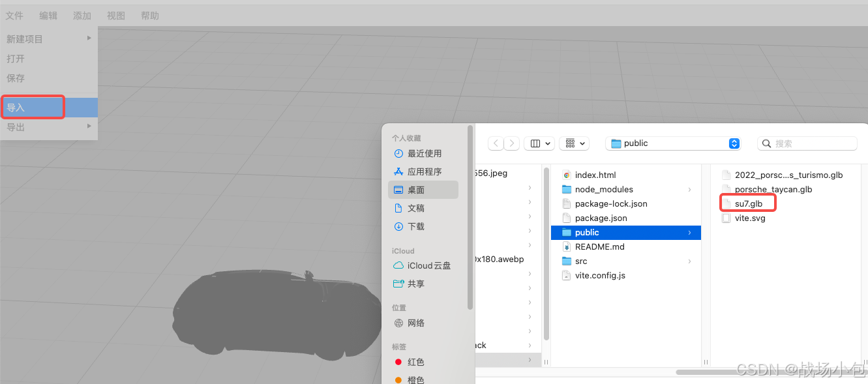This screenshot has width=868, height=384.
Task: Select iCloud云盘 in the sidebar
Action: point(423,265)
